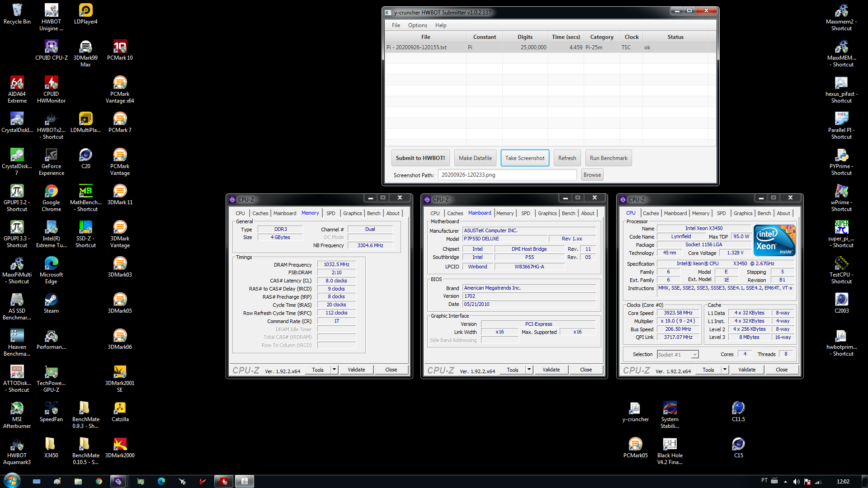Open HWBOT Aquamark3 desktop icon
Image resolution: width=868 pixels, height=488 pixels.
pos(17,451)
